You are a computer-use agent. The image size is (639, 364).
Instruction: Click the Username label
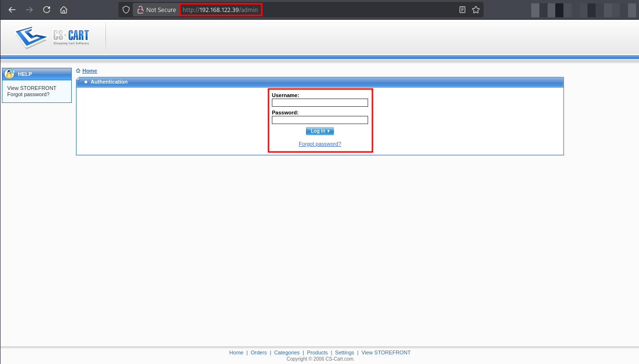[285, 95]
